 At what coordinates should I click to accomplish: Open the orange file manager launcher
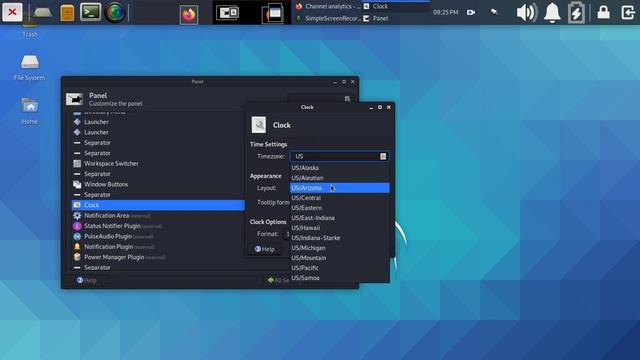tap(67, 13)
